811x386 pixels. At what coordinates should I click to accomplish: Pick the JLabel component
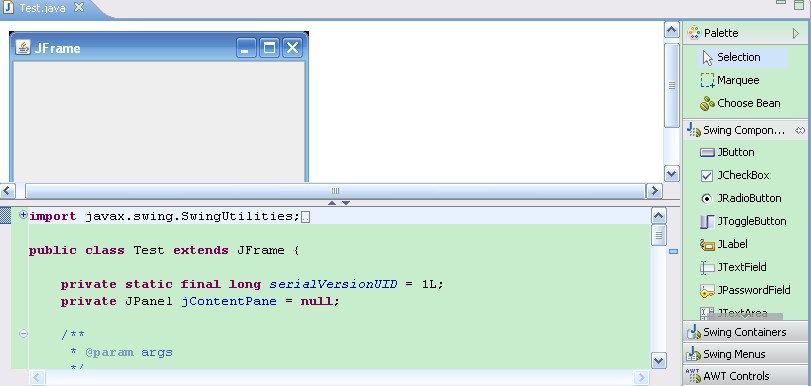coord(724,244)
